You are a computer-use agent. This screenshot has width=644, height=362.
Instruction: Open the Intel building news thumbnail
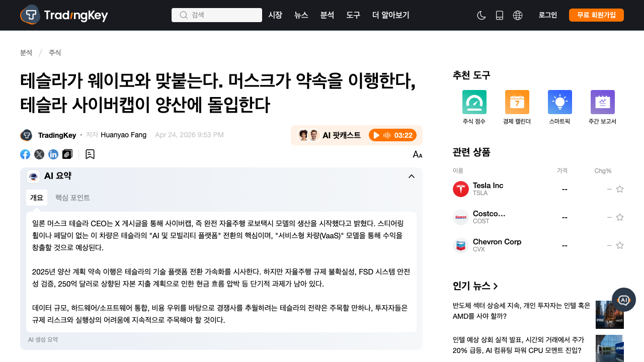point(610,348)
